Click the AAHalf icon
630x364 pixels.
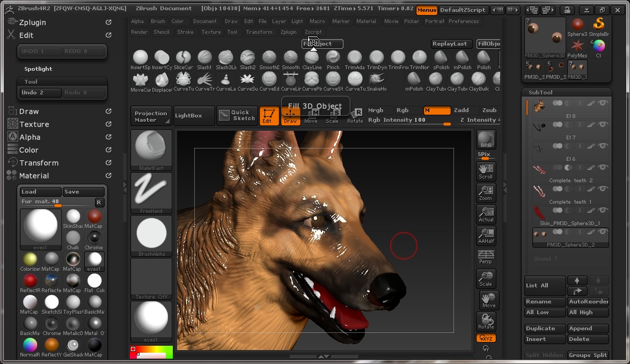486,235
